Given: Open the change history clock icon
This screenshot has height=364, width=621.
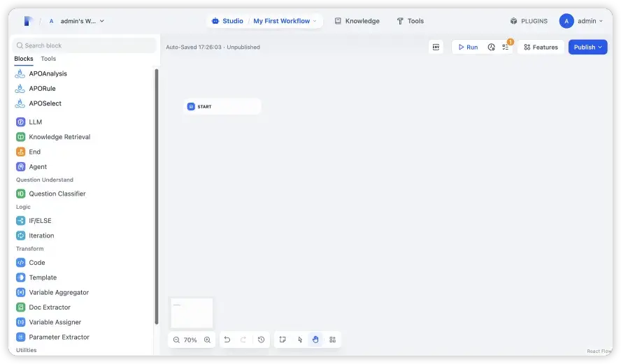Looking at the screenshot, I should tap(261, 340).
